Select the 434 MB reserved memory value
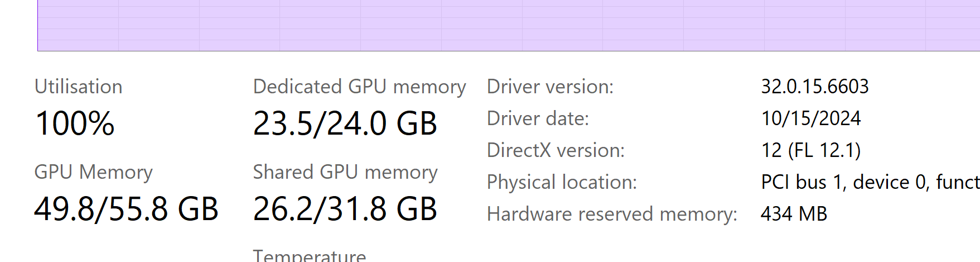The height and width of the screenshot is (262, 980). (x=794, y=214)
